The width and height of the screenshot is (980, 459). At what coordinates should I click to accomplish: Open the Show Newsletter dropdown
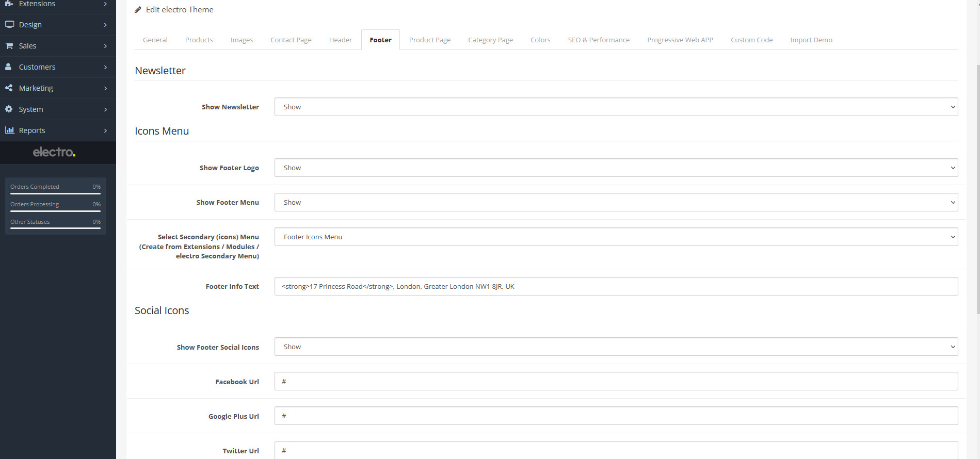click(616, 107)
